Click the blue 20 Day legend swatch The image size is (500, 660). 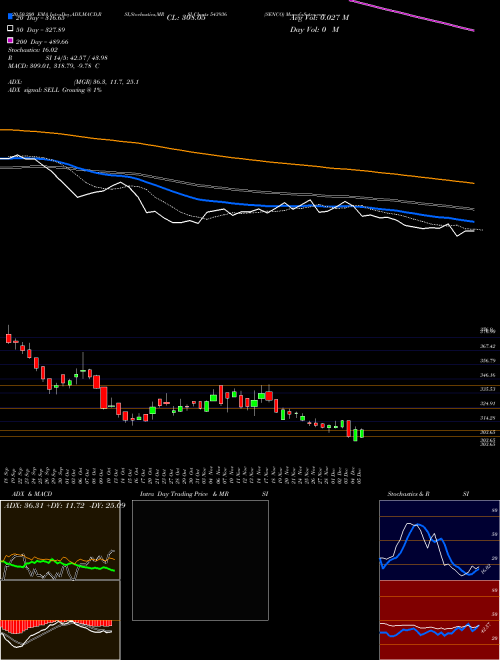11,16
